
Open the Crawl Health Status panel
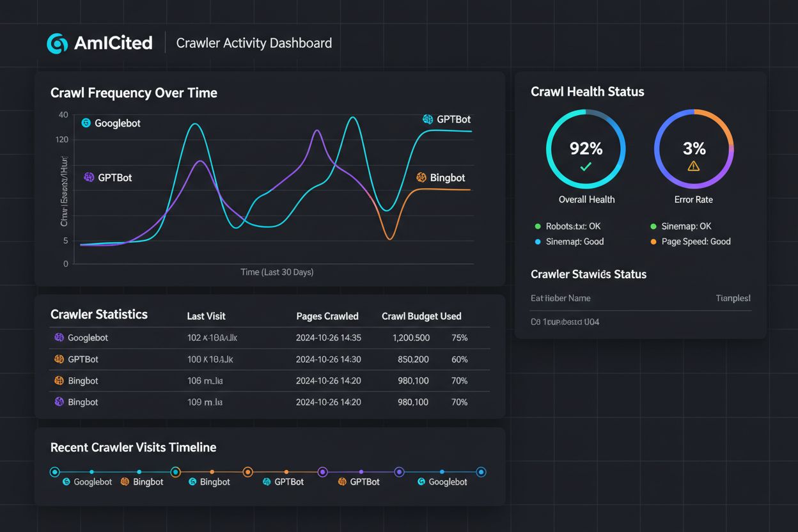[x=587, y=91]
